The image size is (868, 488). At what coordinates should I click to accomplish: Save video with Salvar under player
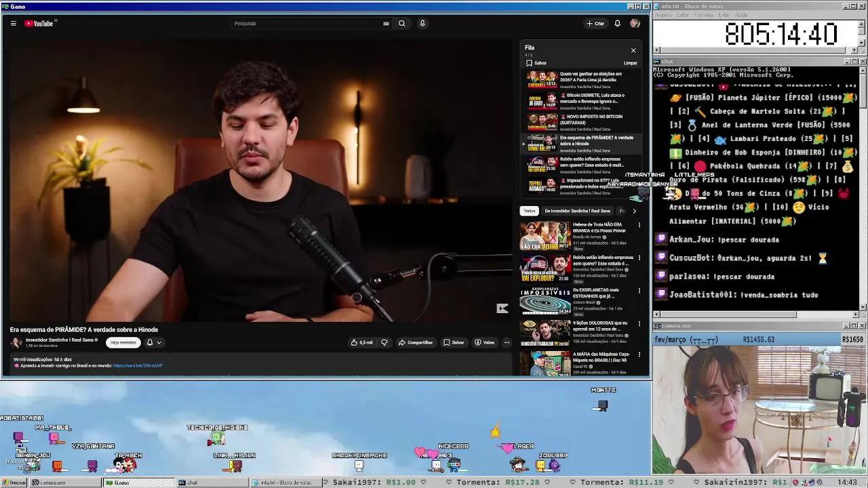[454, 342]
